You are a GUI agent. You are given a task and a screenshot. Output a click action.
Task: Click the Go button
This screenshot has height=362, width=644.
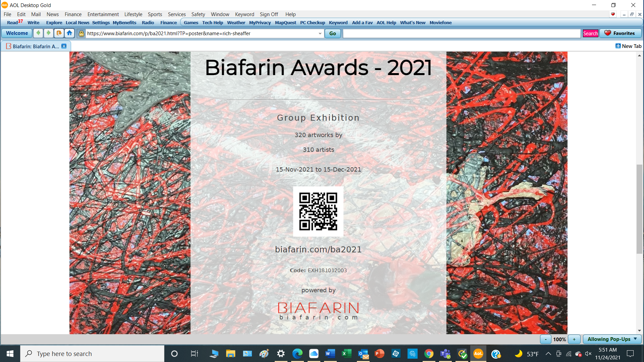pos(332,33)
